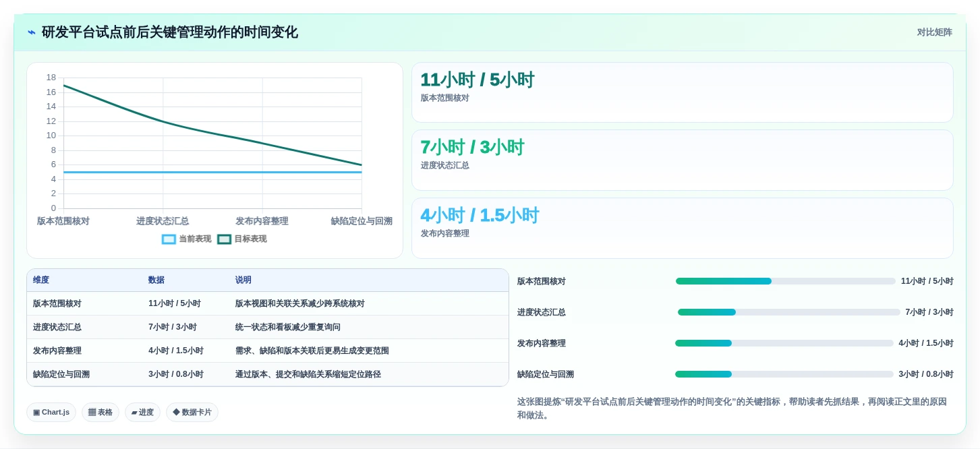
Task: Click the 版本范围核对 table row cell
Action: pos(57,304)
